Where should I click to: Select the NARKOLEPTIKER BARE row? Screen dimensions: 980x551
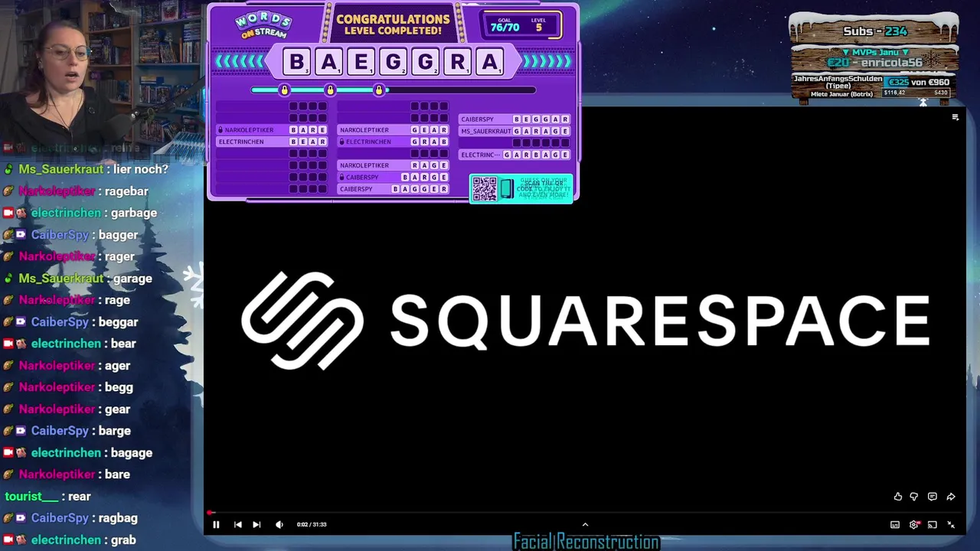point(272,130)
